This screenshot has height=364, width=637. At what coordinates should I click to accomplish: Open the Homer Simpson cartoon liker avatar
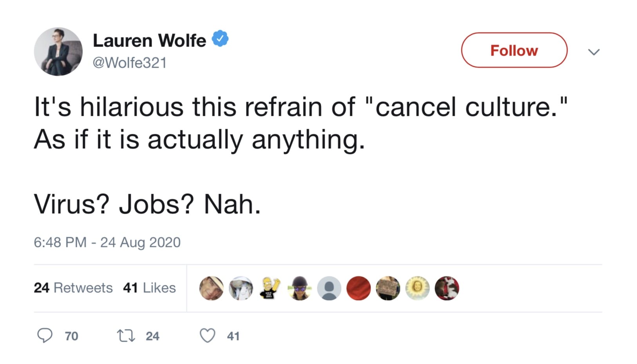tap(270, 288)
